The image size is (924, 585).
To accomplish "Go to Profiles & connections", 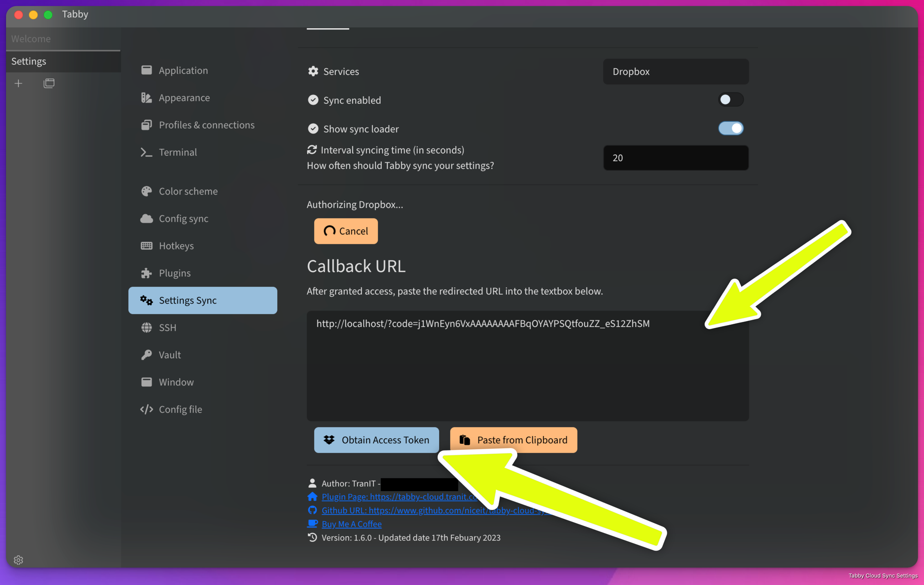I will point(202,125).
